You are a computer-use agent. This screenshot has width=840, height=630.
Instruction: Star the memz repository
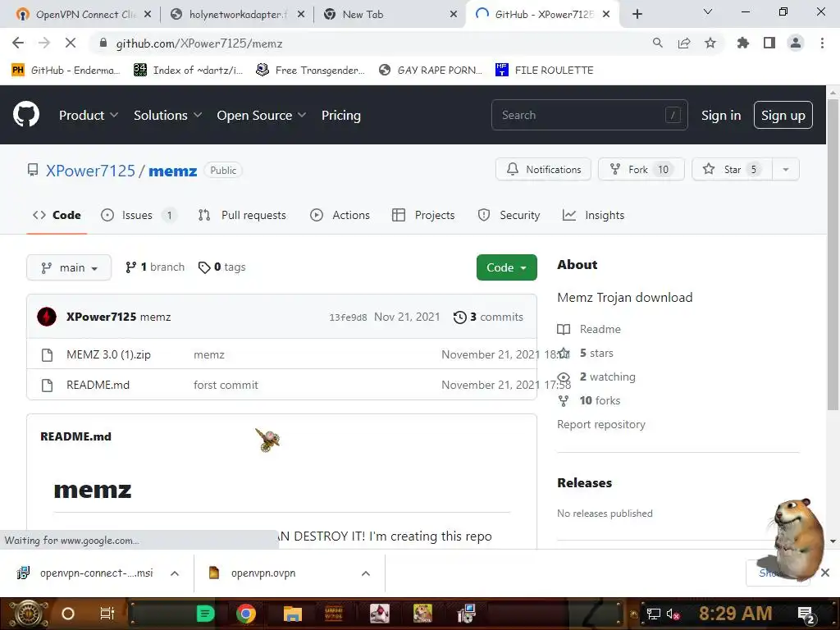pyautogui.click(x=732, y=169)
